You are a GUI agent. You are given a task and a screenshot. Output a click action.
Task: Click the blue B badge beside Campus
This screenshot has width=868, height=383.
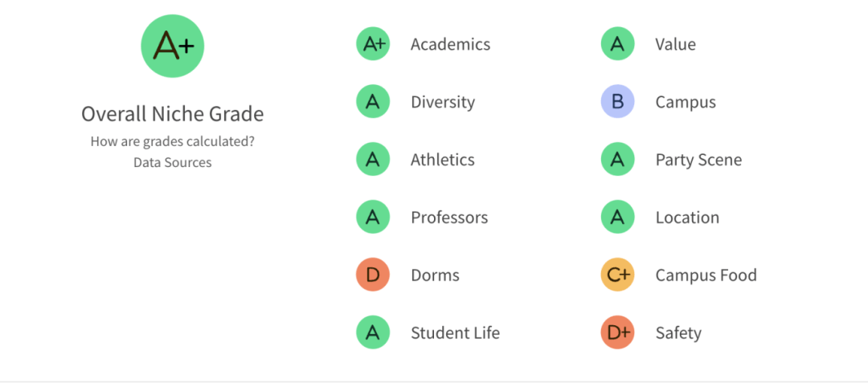tap(618, 102)
